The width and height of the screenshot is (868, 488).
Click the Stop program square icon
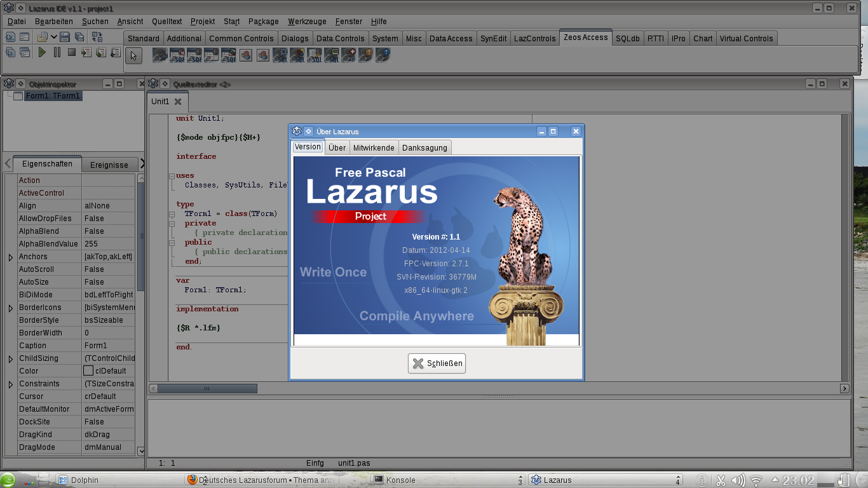pos(72,53)
